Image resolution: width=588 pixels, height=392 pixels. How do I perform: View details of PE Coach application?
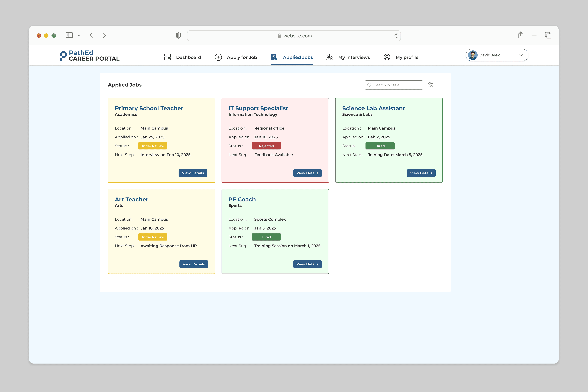coord(307,264)
